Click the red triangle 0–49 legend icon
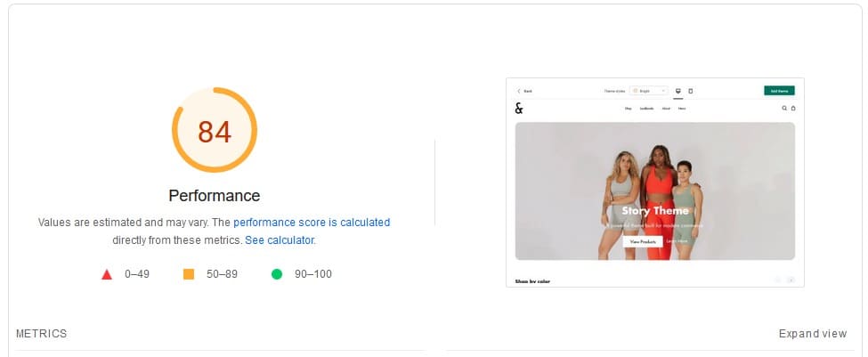Image resolution: width=868 pixels, height=357 pixels. pyautogui.click(x=107, y=274)
